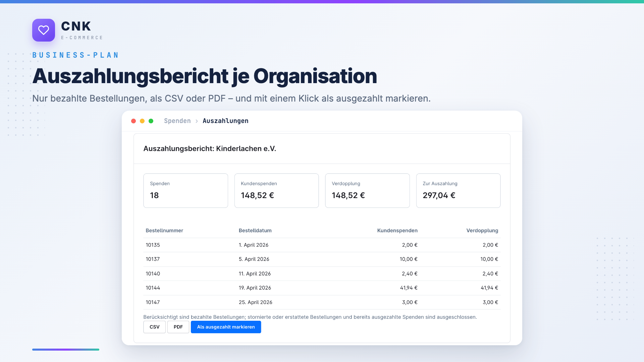This screenshot has width=644, height=362.
Task: Click the Auszahlungsbericht: Kinderlachen e.V. title
Action: click(x=210, y=149)
